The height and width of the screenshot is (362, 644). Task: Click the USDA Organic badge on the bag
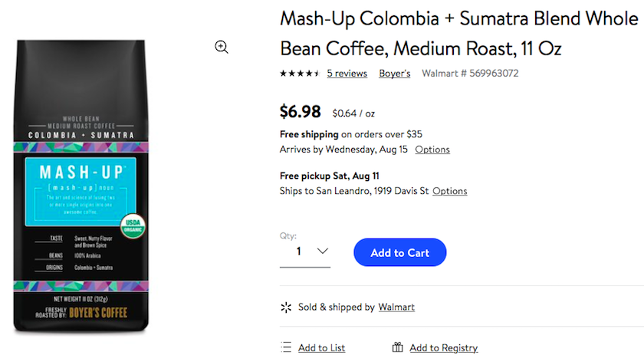(133, 225)
